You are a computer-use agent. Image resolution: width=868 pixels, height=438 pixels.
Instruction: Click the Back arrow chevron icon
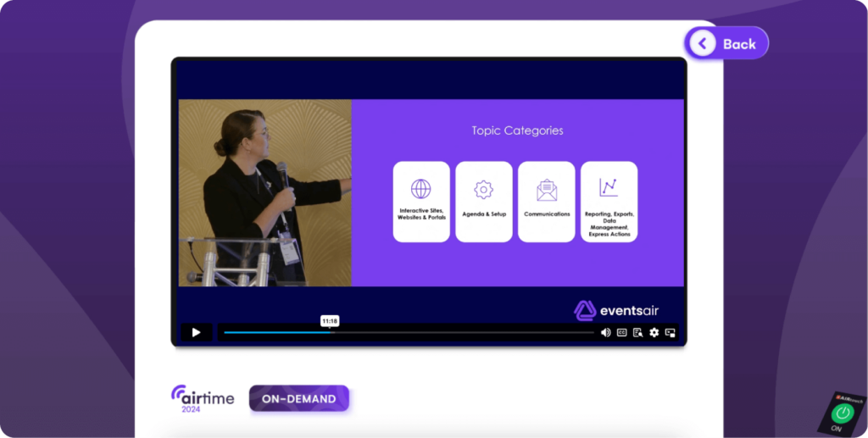click(x=703, y=44)
